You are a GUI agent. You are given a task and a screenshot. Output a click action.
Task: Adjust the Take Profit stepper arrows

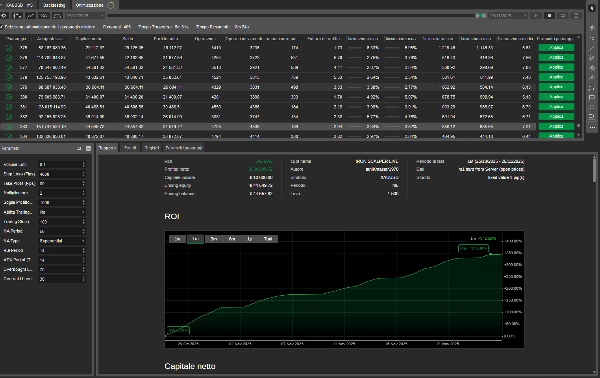point(83,184)
